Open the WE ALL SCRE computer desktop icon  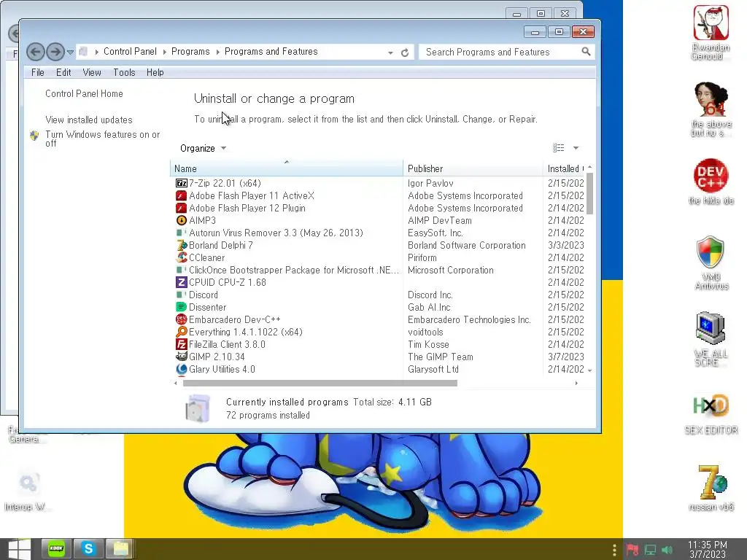click(x=711, y=339)
